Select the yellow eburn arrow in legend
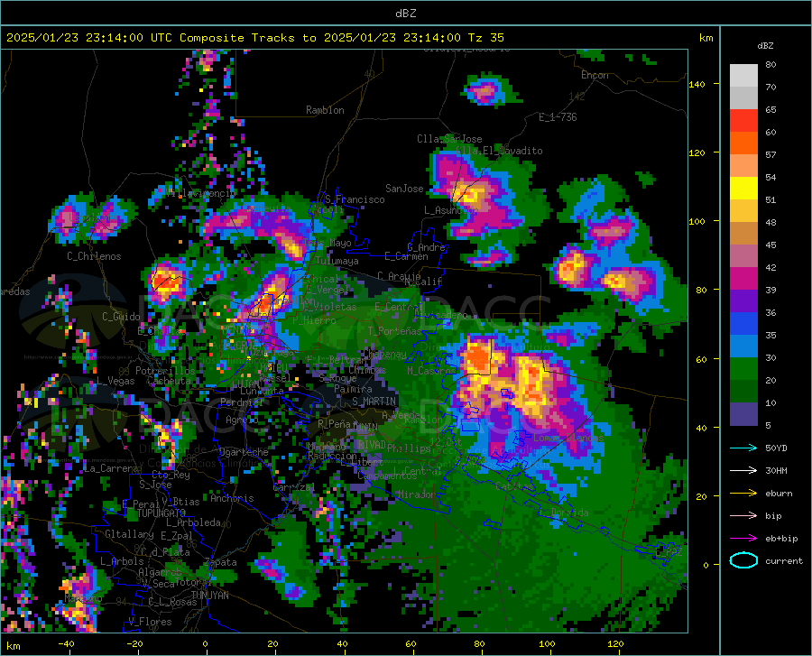 [x=743, y=493]
